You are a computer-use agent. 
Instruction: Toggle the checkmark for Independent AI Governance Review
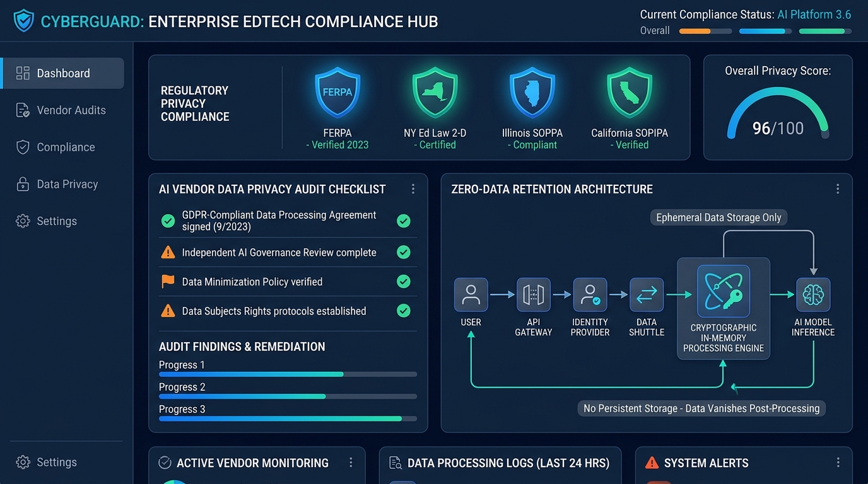click(404, 253)
